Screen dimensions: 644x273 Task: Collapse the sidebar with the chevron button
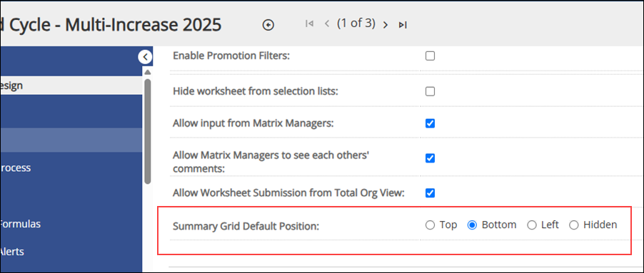pos(145,57)
